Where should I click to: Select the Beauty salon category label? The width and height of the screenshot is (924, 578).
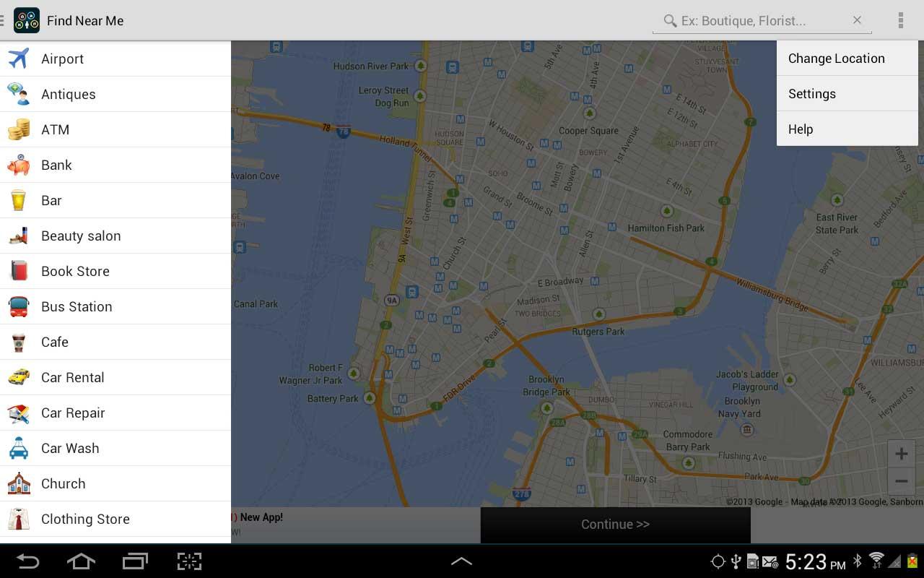pyautogui.click(x=81, y=236)
